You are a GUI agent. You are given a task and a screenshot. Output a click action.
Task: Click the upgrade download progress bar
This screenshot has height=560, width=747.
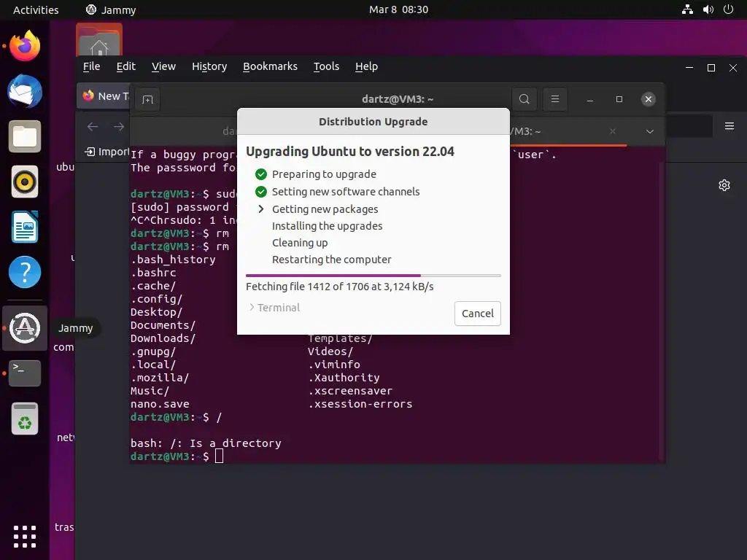[373, 275]
